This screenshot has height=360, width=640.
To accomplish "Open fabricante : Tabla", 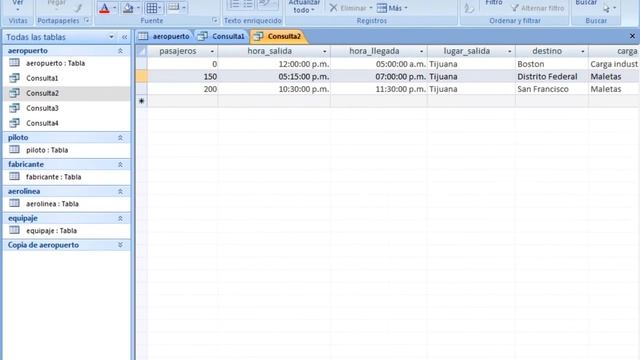I will coord(67,177).
